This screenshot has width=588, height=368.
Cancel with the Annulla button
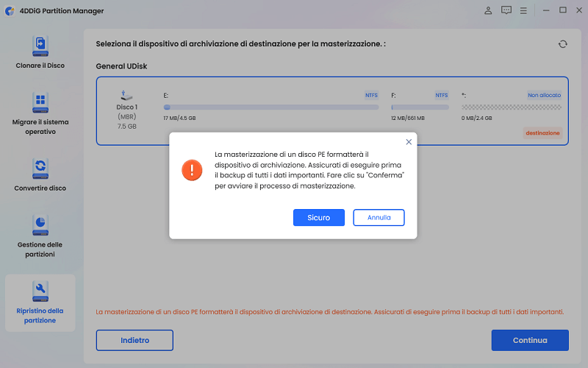[379, 217]
